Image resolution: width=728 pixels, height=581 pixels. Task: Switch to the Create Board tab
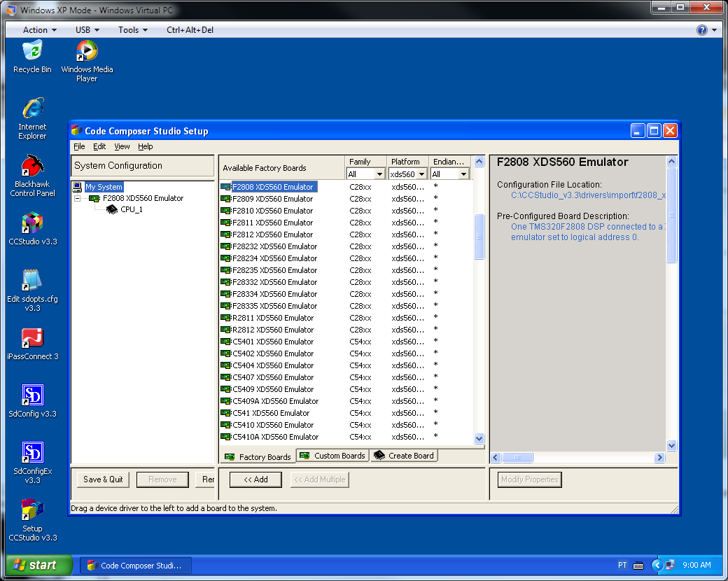[x=403, y=456]
